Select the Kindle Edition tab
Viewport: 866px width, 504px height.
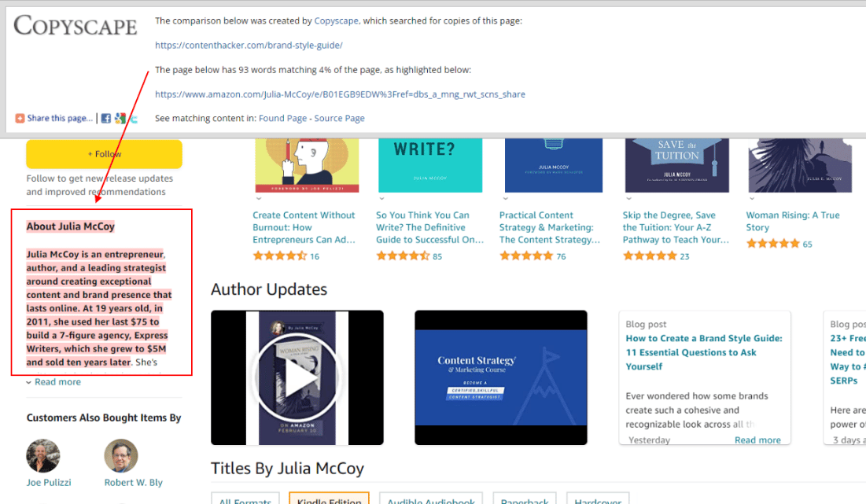329,499
